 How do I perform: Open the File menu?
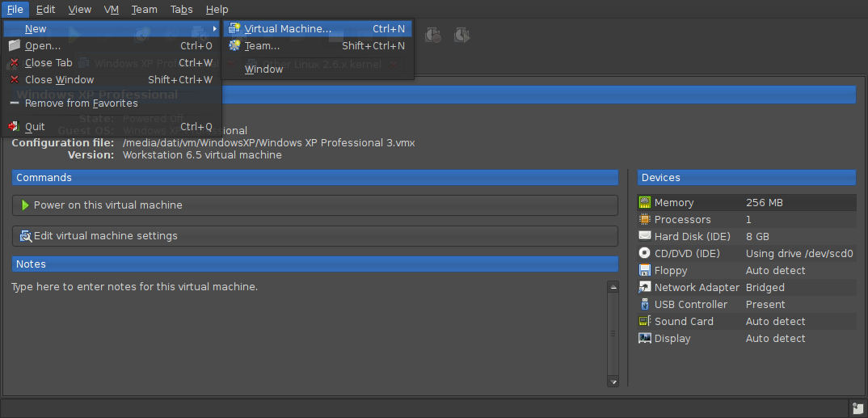[x=15, y=10]
